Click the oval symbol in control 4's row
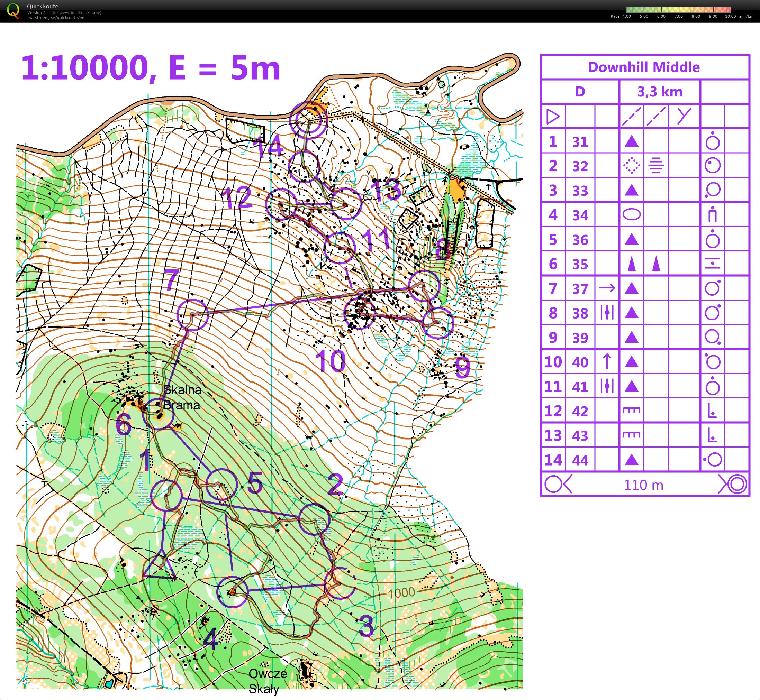Viewport: 760px width, 700px height. click(x=632, y=214)
